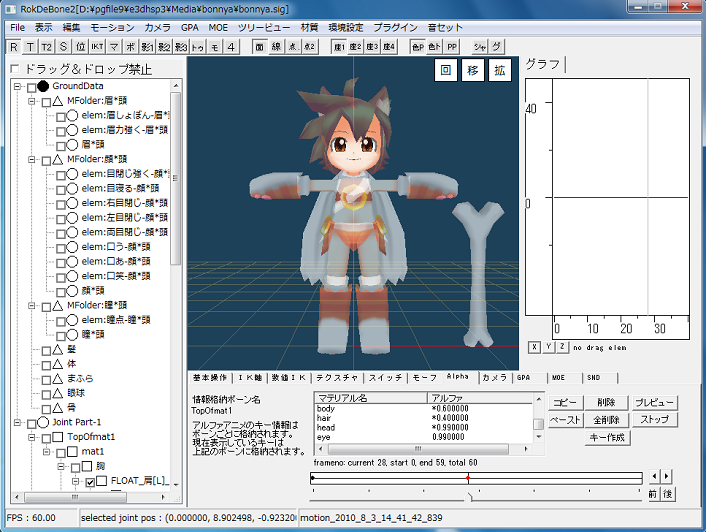Click the プレビュー button
706x532 pixels.
(655, 402)
